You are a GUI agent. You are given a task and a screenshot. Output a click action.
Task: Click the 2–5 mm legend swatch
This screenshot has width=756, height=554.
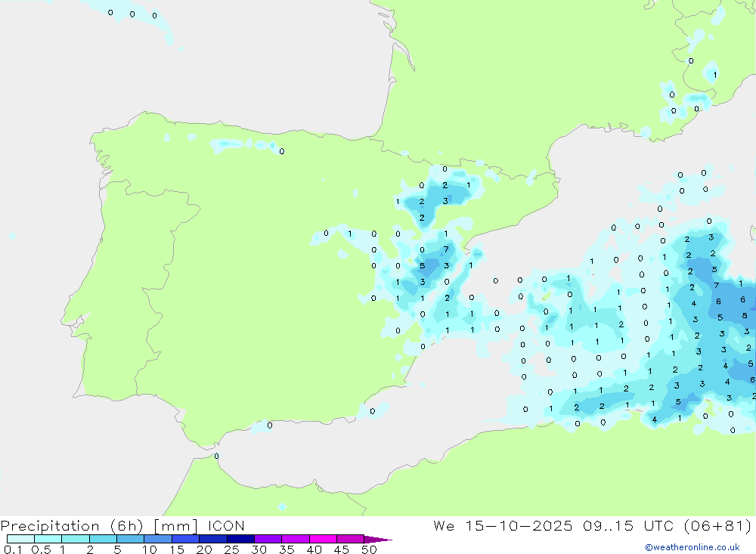(103, 539)
